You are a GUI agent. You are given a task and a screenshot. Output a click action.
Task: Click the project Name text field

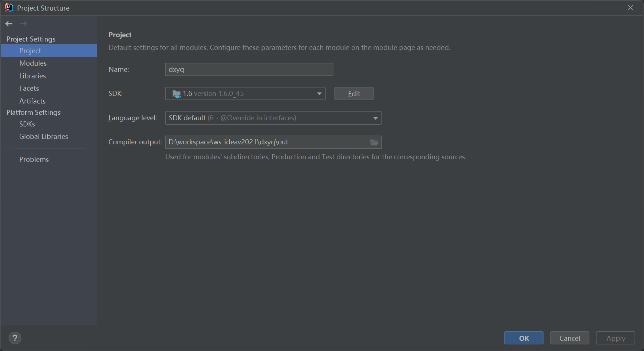[x=249, y=70]
